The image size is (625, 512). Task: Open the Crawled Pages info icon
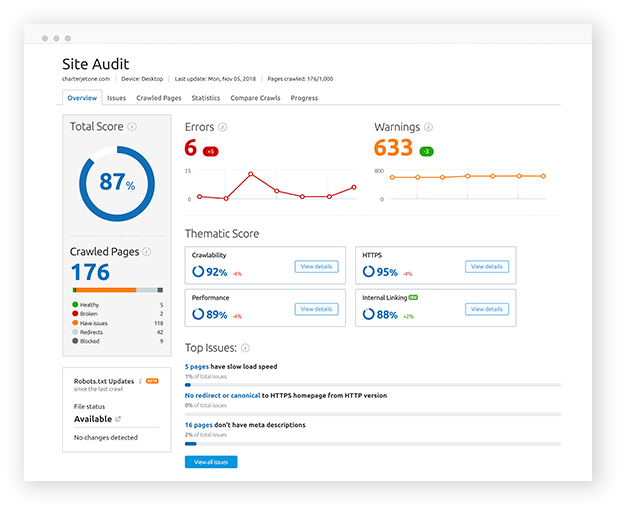point(147,252)
